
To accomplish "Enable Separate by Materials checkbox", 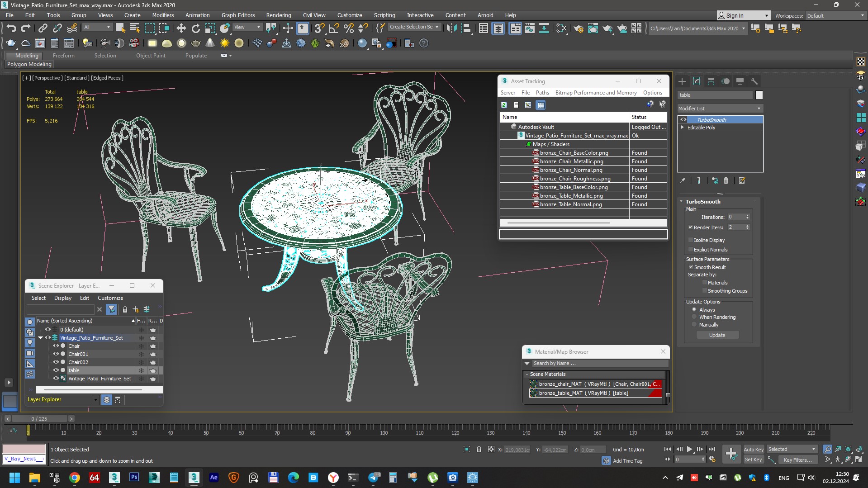I will (705, 283).
